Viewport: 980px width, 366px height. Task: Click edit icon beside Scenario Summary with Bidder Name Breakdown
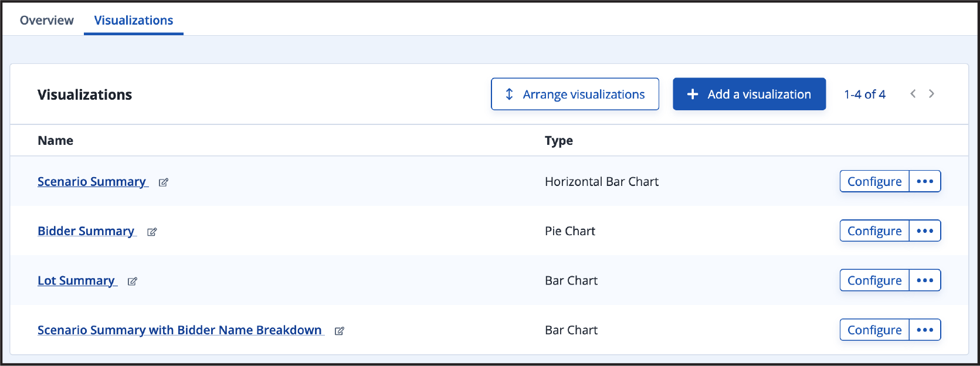pos(340,331)
